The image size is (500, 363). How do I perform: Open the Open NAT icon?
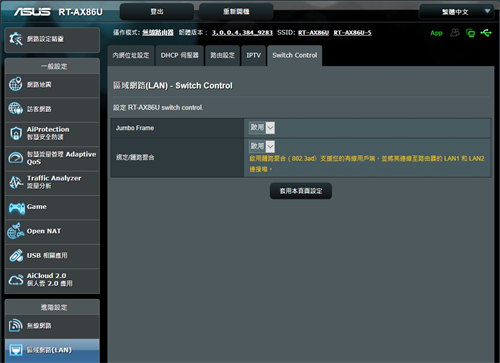[x=16, y=231]
